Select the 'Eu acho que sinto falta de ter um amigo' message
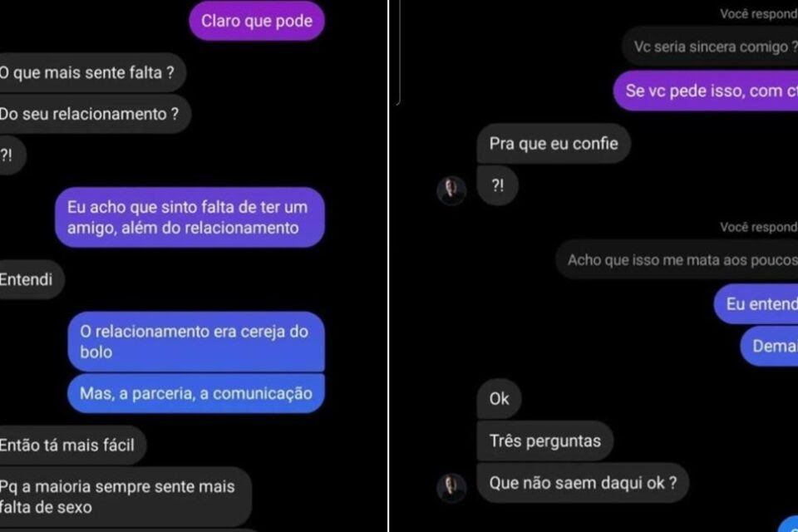The image size is (798, 532). pyautogui.click(x=190, y=218)
